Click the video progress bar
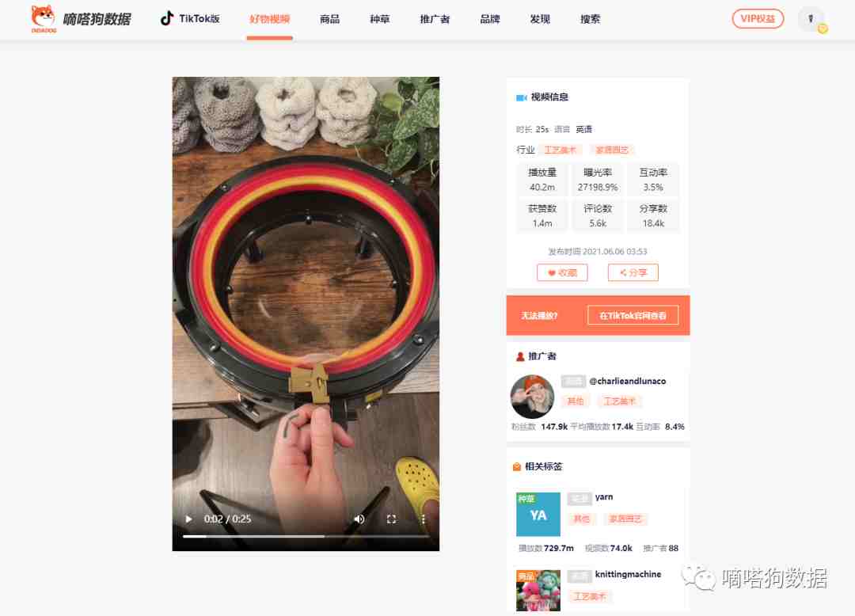This screenshot has height=616, width=855. (x=306, y=536)
